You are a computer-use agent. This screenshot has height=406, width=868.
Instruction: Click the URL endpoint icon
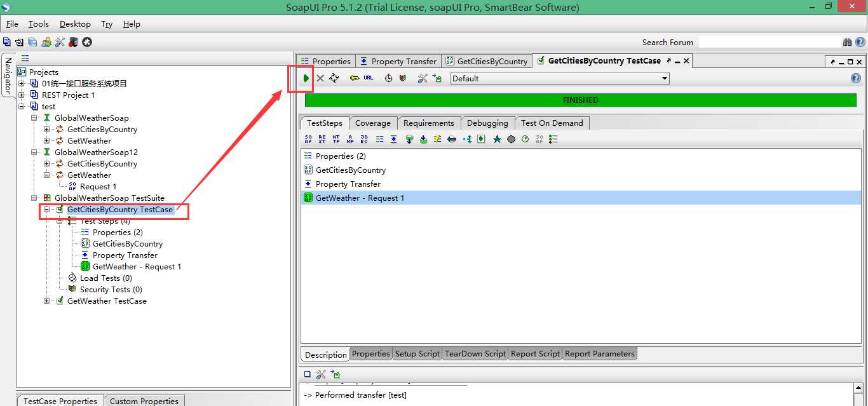(x=369, y=78)
